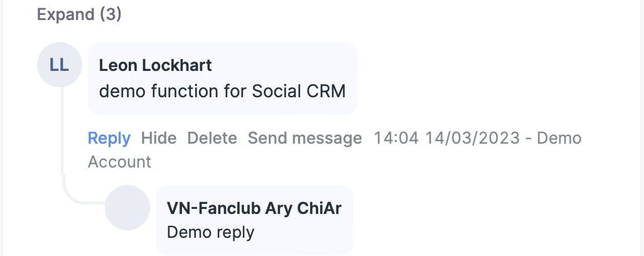This screenshot has height=256, width=644.
Task: Click the '(3)' count beside Expand
Action: click(110, 14)
